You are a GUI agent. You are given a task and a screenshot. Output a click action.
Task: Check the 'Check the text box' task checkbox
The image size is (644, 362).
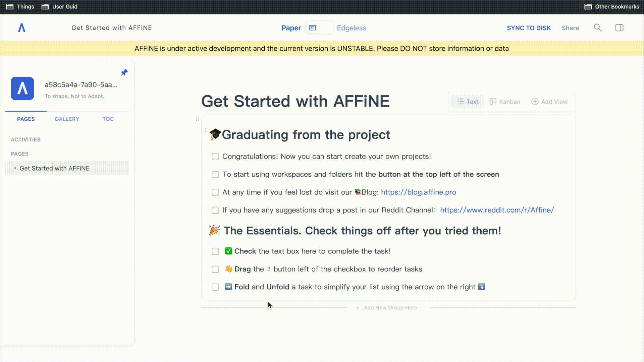215,251
